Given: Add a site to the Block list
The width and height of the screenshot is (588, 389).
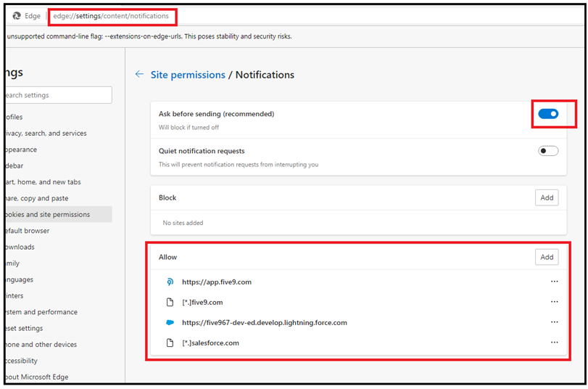Looking at the screenshot, I should click(547, 197).
